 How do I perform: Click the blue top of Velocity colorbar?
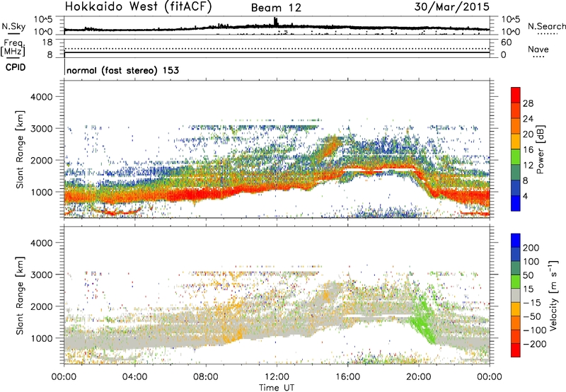coord(516,240)
